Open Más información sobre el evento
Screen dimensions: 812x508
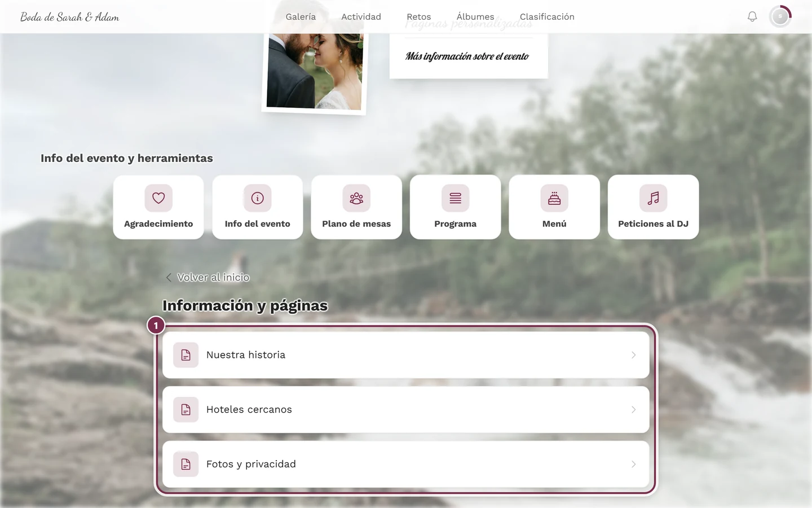point(467,56)
